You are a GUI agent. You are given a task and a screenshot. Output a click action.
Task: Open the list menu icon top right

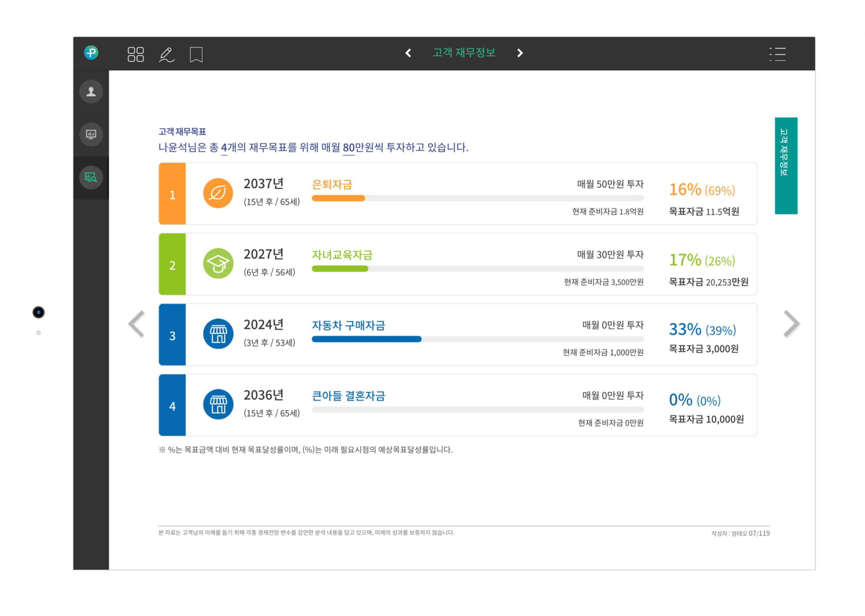(777, 54)
